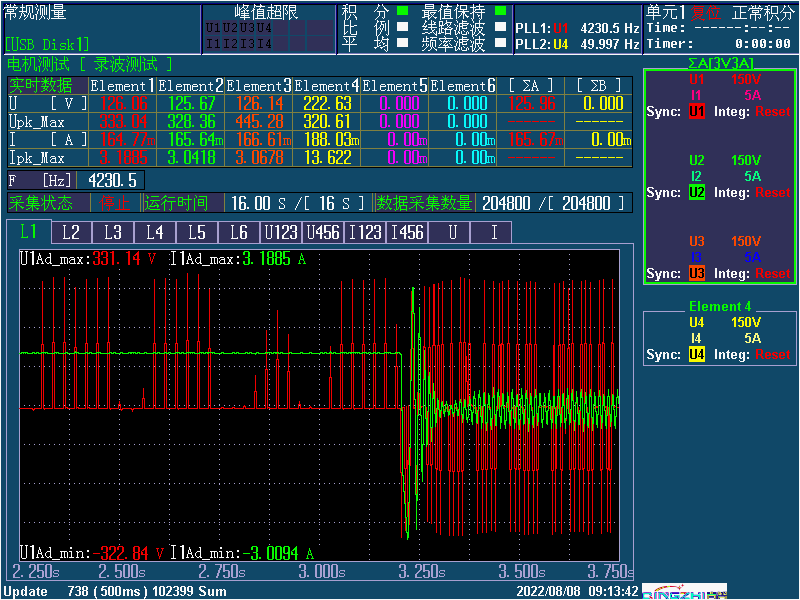Click the yellow U4 sync badge

pyautogui.click(x=696, y=355)
